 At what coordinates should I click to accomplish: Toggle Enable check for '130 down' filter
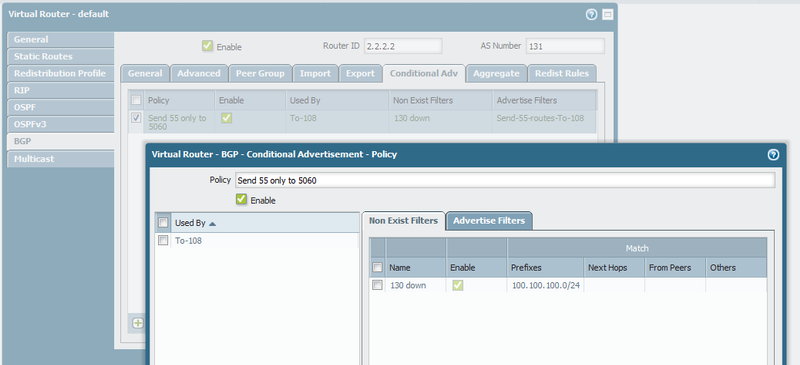(x=458, y=285)
